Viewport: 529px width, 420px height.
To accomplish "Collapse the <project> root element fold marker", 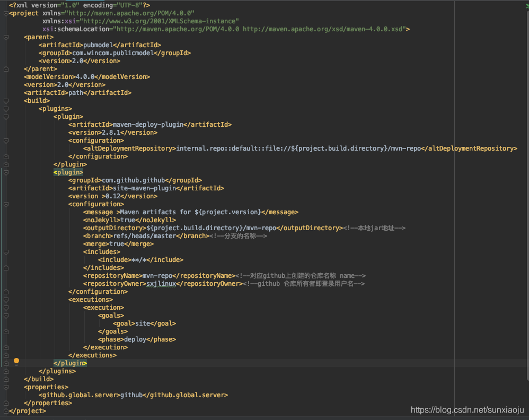I will click(x=6, y=13).
